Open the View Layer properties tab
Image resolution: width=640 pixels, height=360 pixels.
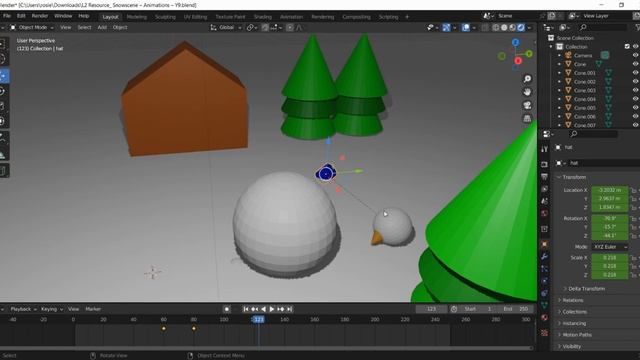click(x=544, y=189)
